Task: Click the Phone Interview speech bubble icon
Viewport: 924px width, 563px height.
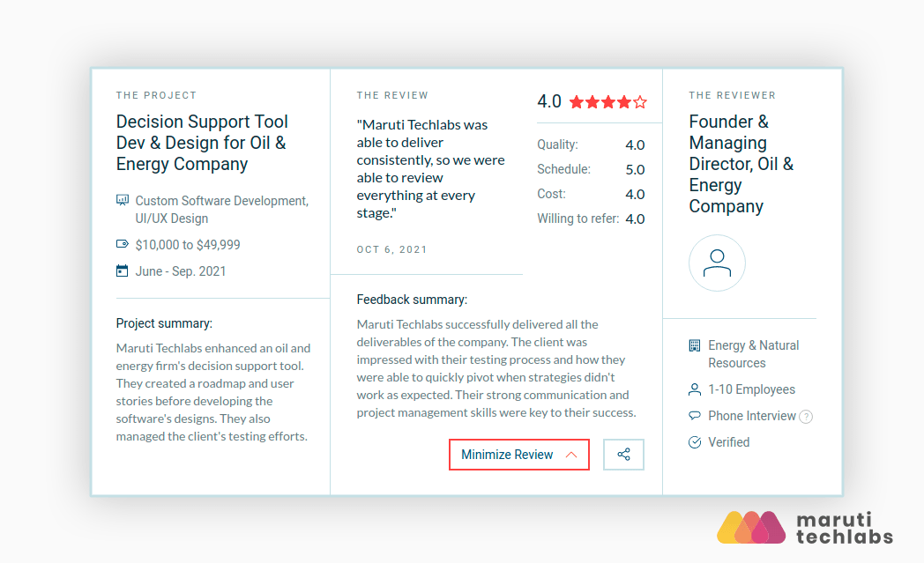Action: point(695,416)
